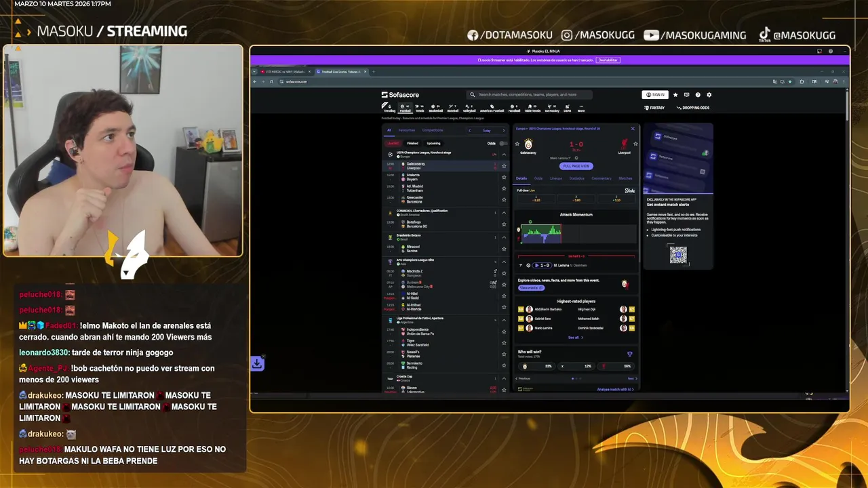Click the FULL PAGE VIEW button
Viewport: 868px width, 488px height.
pos(576,166)
